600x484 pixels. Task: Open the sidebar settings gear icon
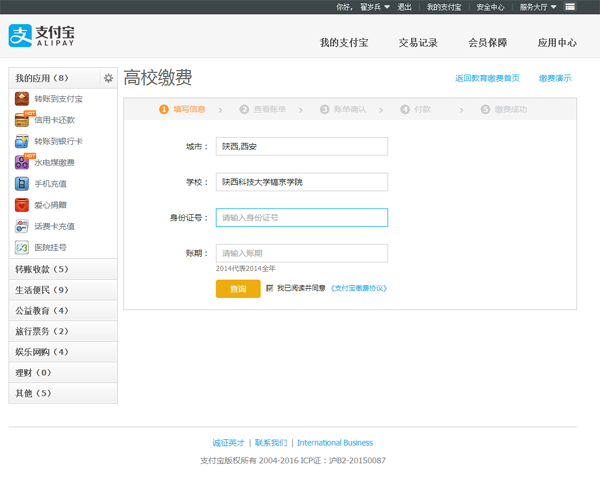click(x=108, y=78)
